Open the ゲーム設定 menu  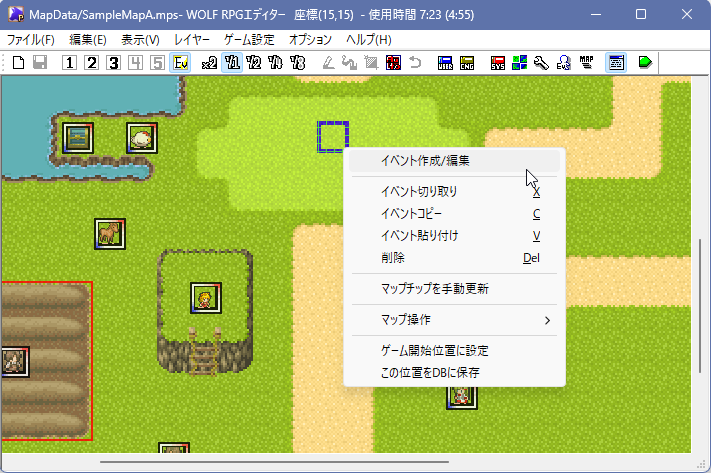[x=249, y=40]
